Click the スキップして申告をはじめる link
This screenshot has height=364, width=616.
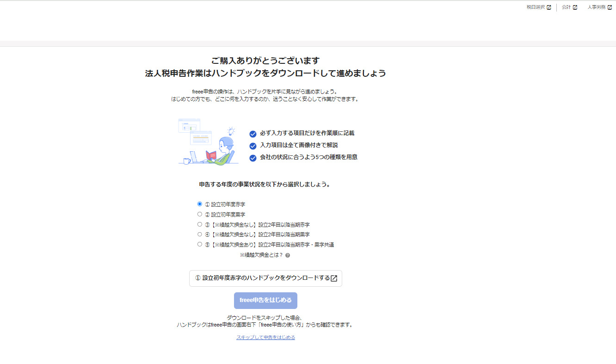coord(265,338)
